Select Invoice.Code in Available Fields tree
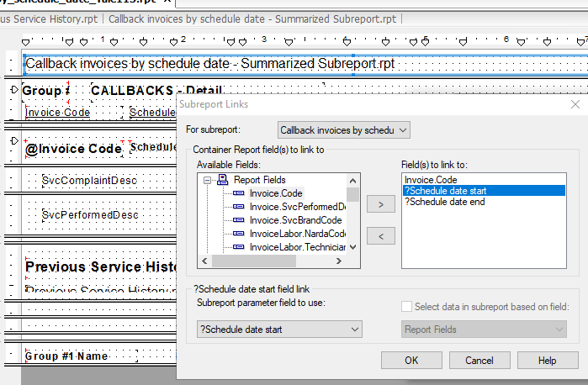Viewport: 588px width, 385px height. pyautogui.click(x=276, y=193)
